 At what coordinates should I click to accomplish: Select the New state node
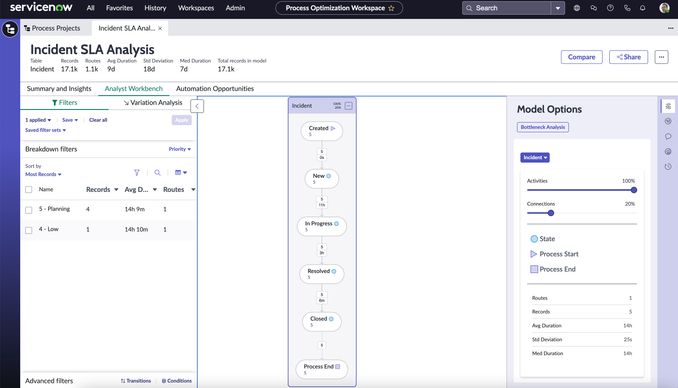coord(322,178)
